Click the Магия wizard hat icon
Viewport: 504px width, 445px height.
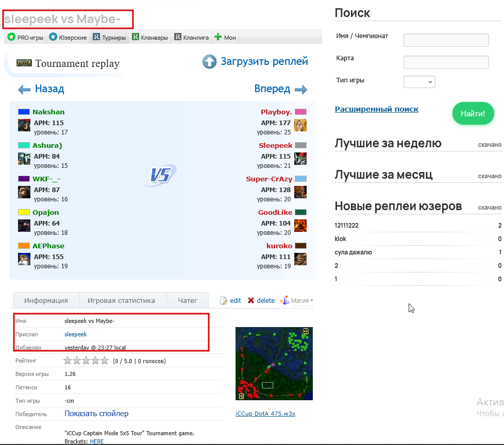point(284,300)
